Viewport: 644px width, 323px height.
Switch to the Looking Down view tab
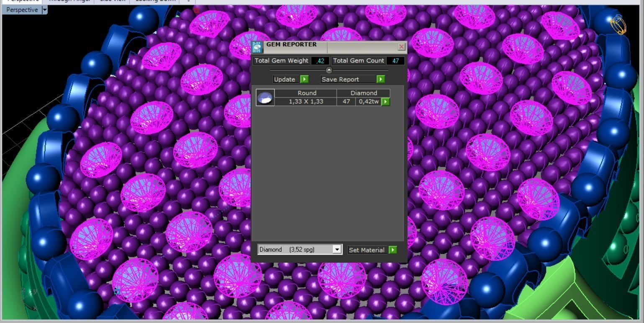[155, 1]
